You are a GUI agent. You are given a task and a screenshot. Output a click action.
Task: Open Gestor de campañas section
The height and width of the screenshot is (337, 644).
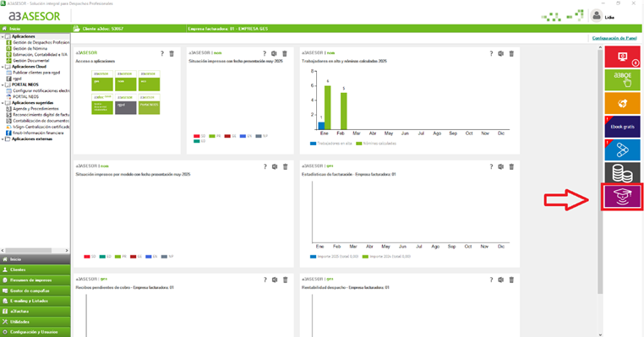pos(35,291)
